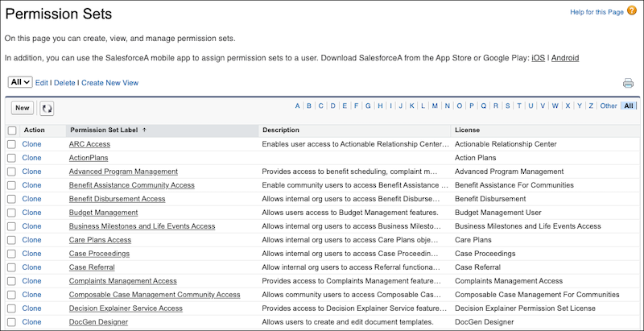Toggle the select-all header checkbox
Screen dimensions: 644x331
(x=12, y=130)
